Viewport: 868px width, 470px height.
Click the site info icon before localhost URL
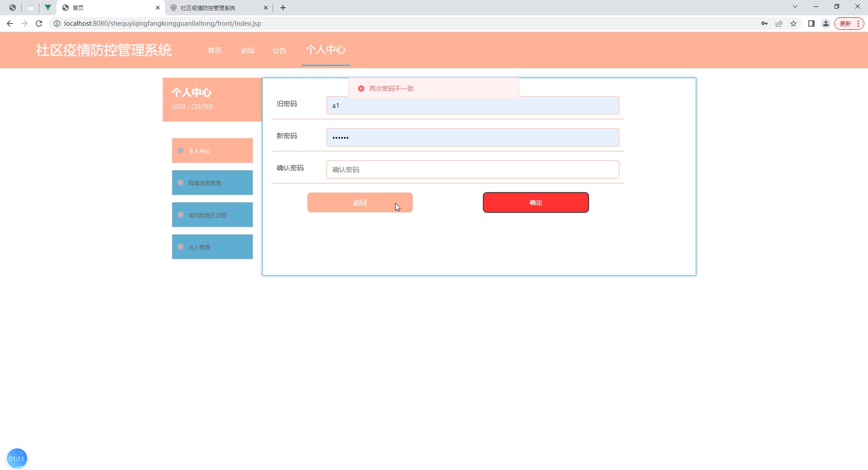tap(57, 23)
